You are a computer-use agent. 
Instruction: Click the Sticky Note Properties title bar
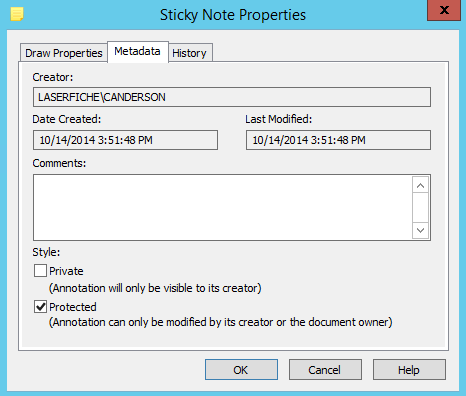233,15
